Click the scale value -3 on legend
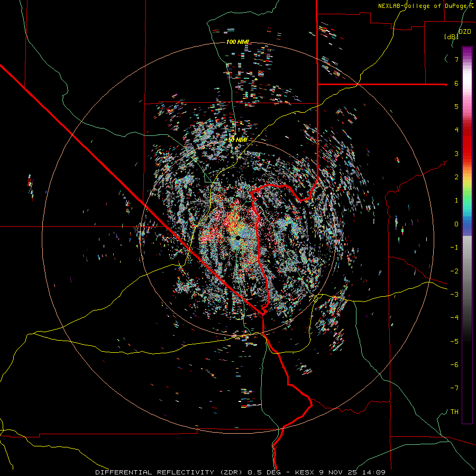 coord(454,295)
